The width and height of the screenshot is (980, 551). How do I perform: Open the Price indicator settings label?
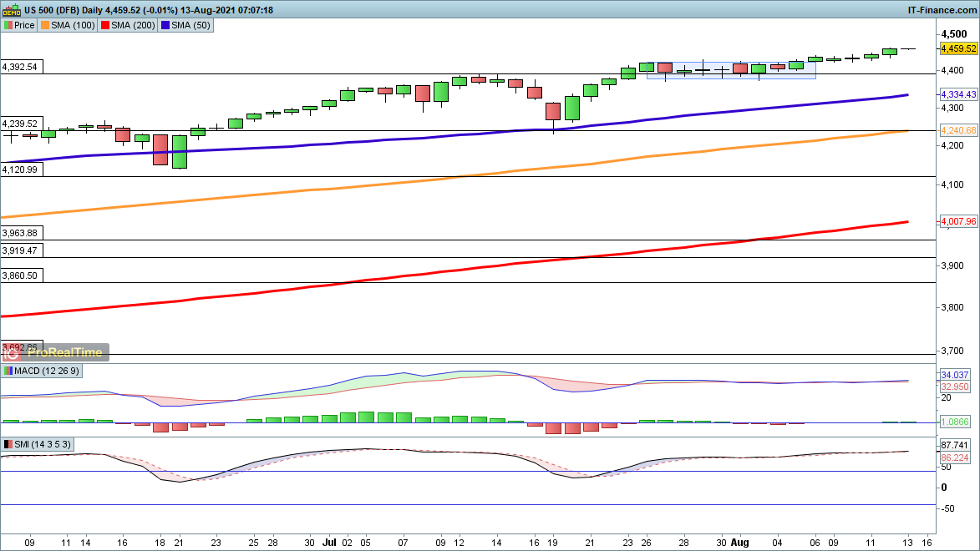point(24,25)
